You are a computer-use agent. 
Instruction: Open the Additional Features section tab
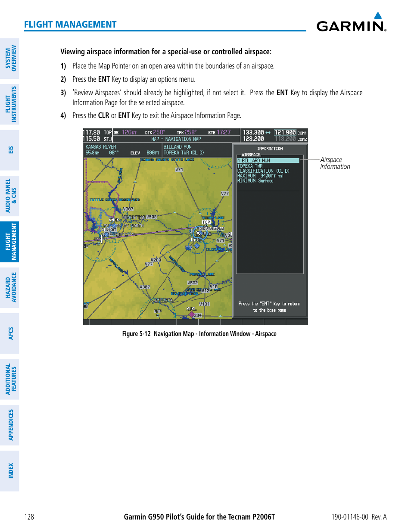pos(10,379)
